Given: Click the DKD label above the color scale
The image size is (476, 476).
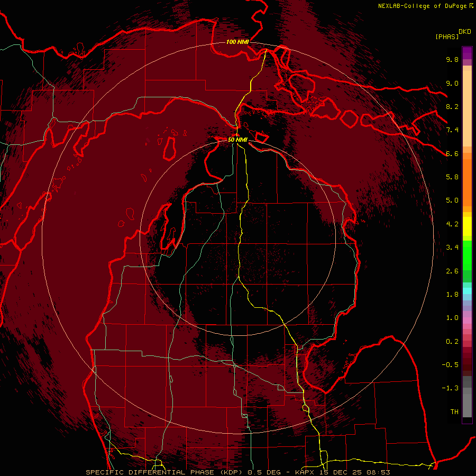Looking at the screenshot, I should click(x=465, y=32).
